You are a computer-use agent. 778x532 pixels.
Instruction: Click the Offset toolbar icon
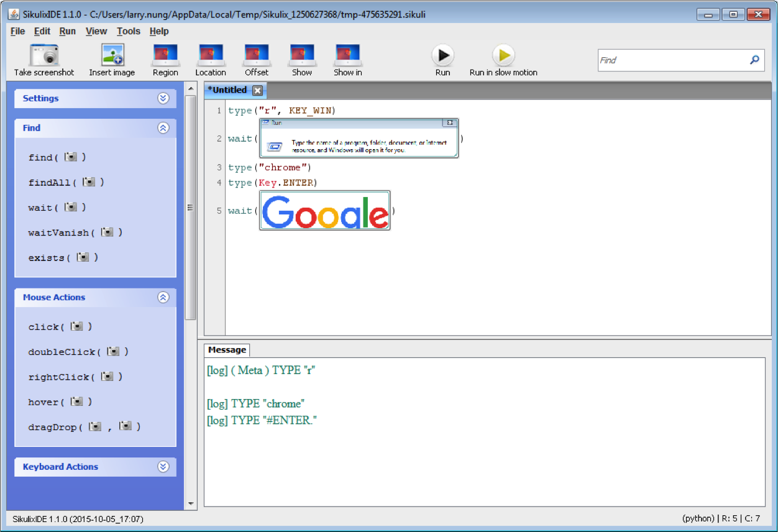click(x=257, y=55)
